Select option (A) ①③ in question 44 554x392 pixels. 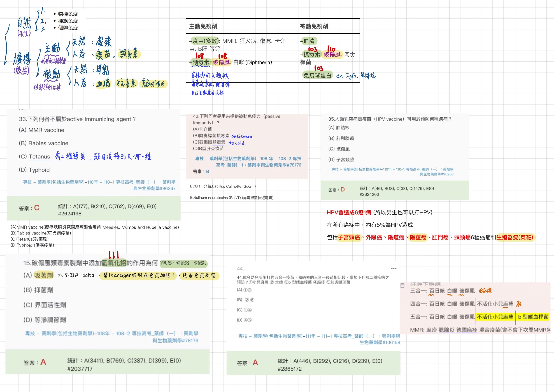244,290
